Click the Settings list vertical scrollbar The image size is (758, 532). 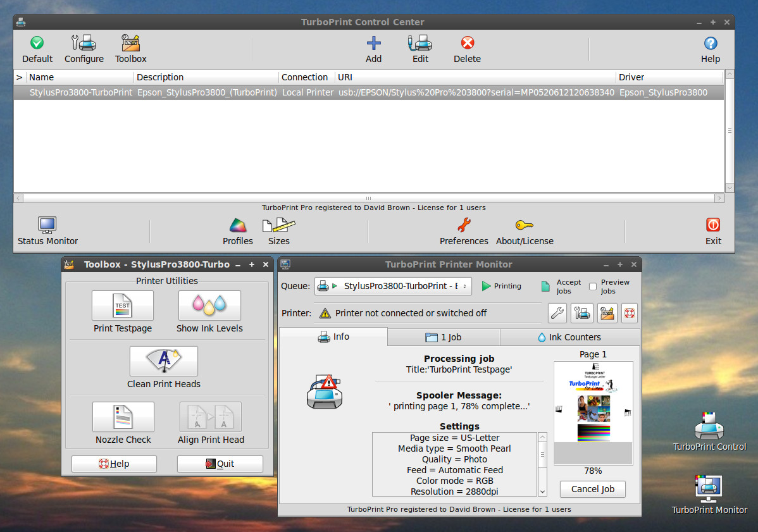pos(542,464)
